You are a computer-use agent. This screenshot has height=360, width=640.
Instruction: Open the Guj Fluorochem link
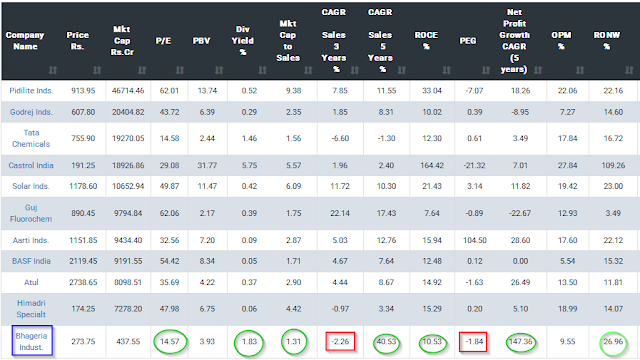31,213
